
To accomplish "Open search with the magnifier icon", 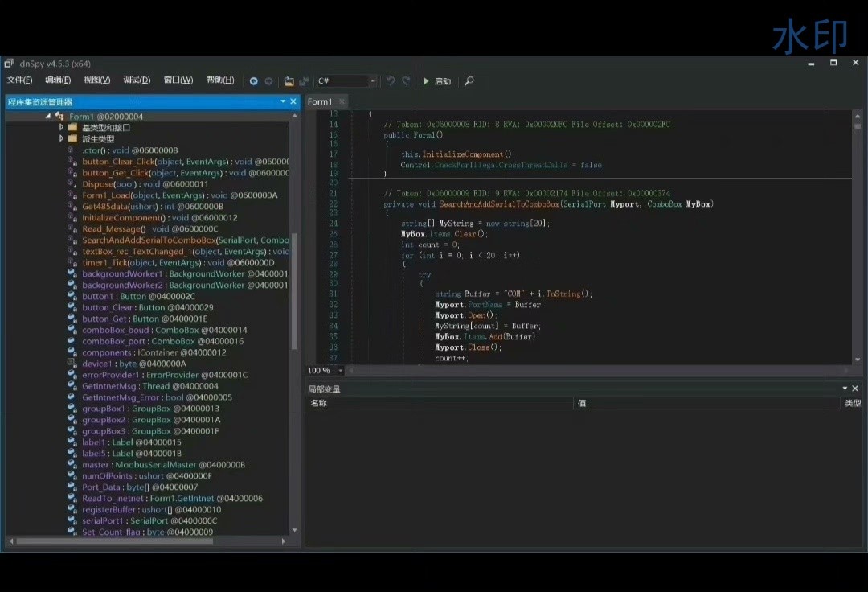I will (x=469, y=81).
